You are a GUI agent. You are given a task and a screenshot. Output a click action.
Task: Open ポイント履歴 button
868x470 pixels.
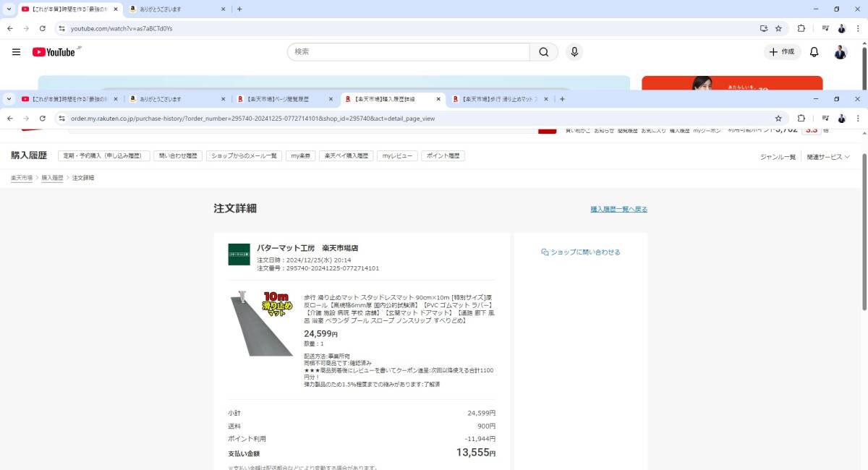(443, 155)
